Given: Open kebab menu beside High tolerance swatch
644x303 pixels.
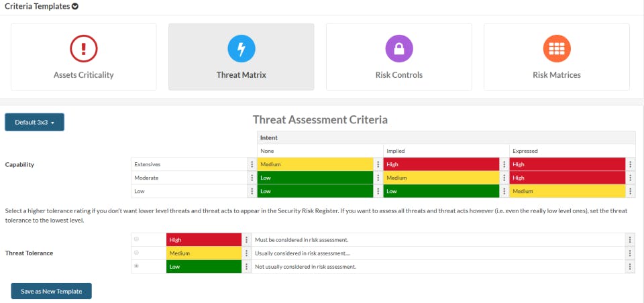Looking at the screenshot, I should point(246,240).
